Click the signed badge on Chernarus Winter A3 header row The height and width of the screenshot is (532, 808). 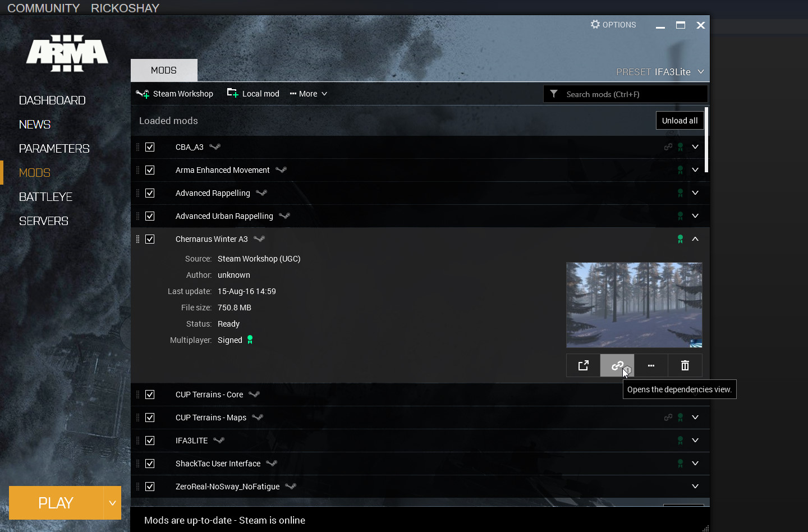click(680, 239)
